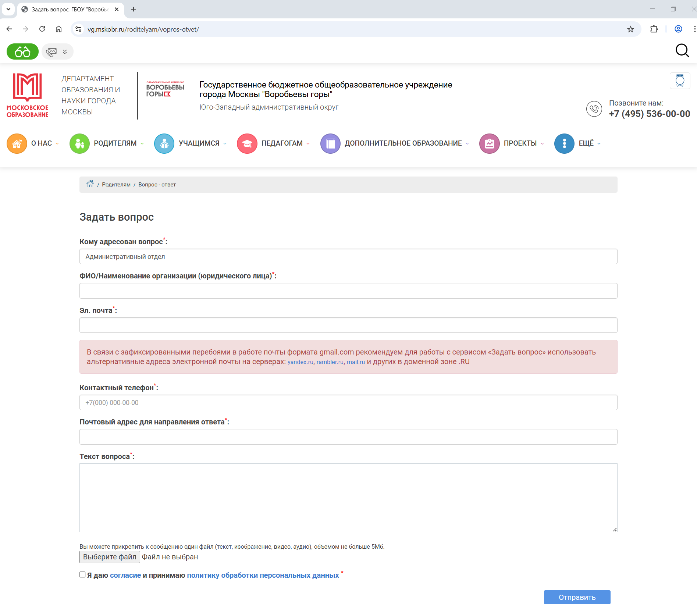Screen dimensions: 697x616
Task: Click the breadcrumb home icon
Action: coord(90,184)
